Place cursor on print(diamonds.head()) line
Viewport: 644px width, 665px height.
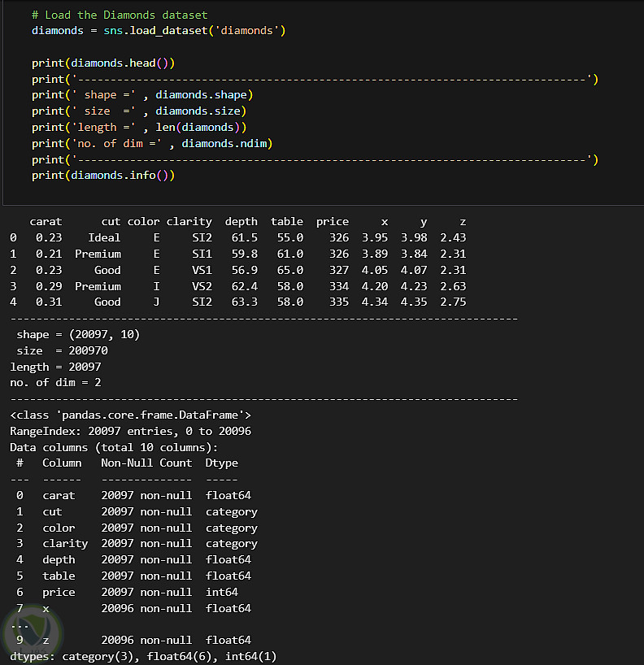pyautogui.click(x=103, y=63)
